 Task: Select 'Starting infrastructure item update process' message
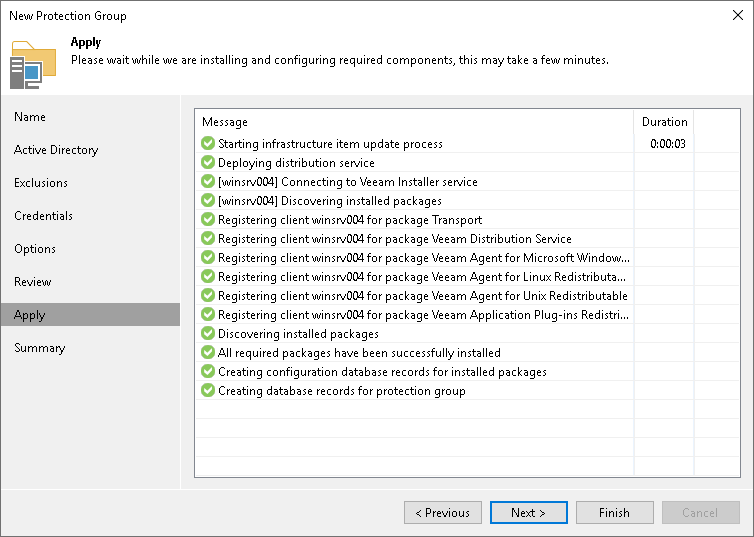(x=330, y=144)
